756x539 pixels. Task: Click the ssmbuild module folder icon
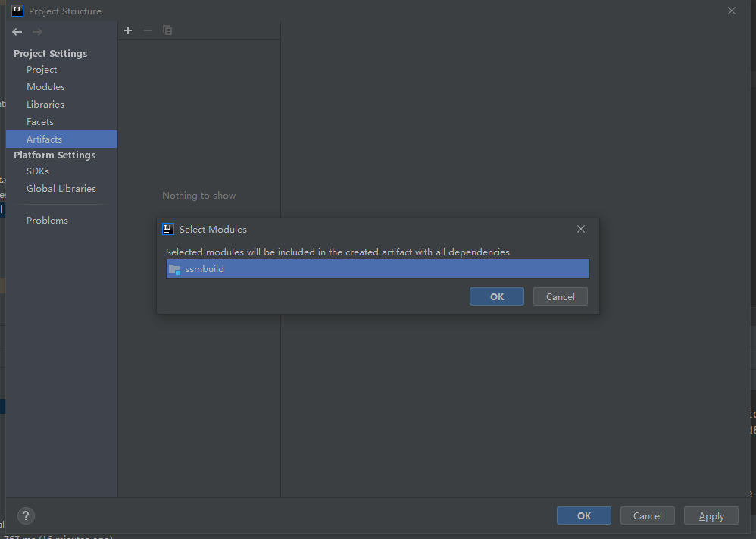(x=174, y=269)
